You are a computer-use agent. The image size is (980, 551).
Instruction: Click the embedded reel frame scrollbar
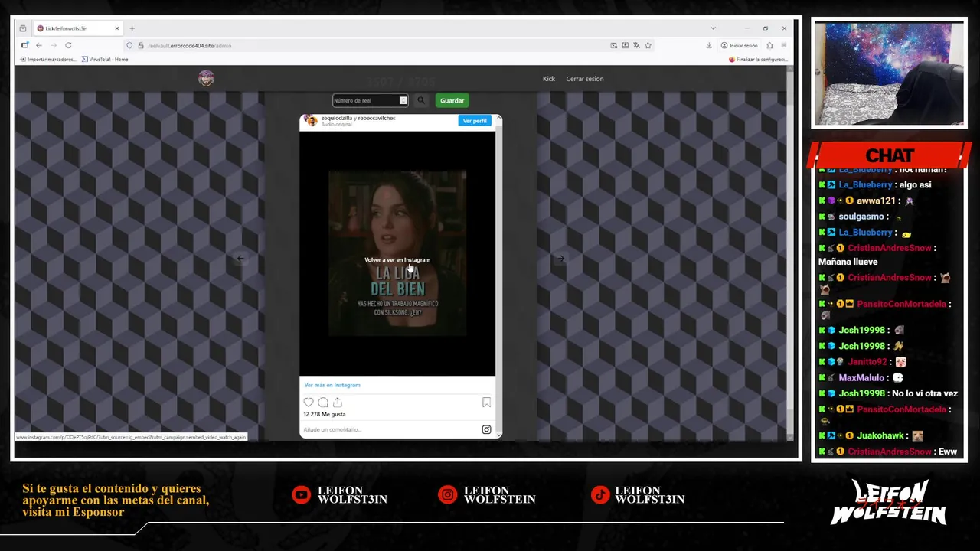[498, 275]
